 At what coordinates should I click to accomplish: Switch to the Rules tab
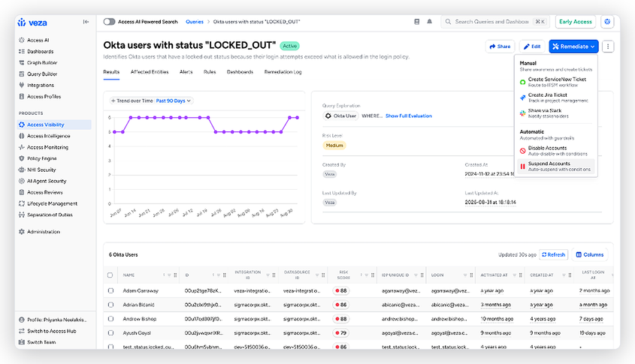coord(210,72)
